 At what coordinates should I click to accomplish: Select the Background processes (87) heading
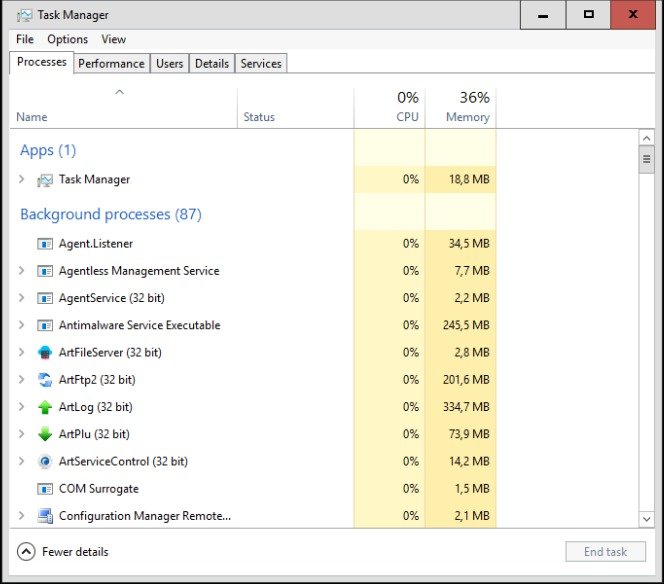tap(111, 214)
